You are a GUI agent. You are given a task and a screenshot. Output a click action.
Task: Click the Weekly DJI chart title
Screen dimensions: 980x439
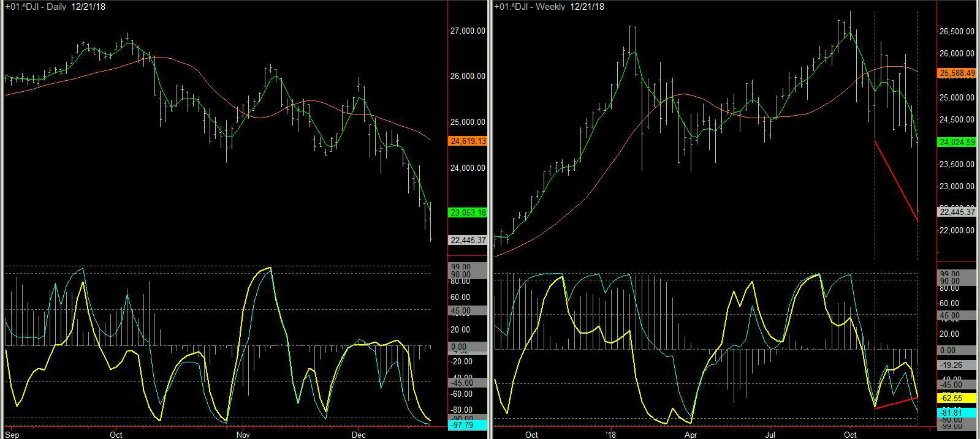[x=550, y=6]
